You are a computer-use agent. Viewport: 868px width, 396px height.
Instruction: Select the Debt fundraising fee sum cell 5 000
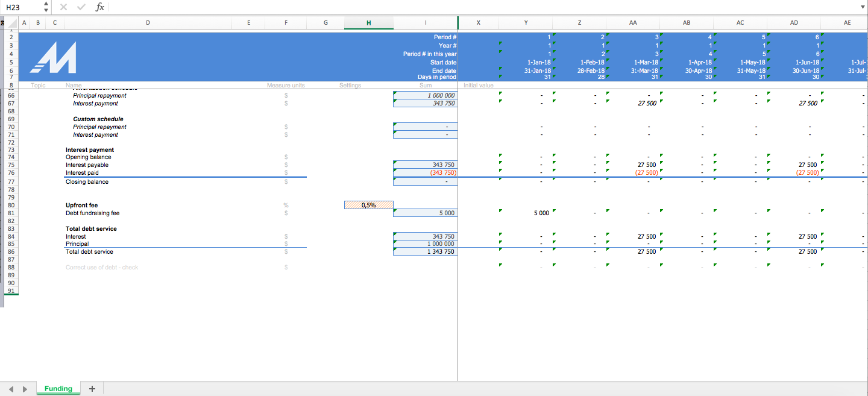pyautogui.click(x=425, y=212)
